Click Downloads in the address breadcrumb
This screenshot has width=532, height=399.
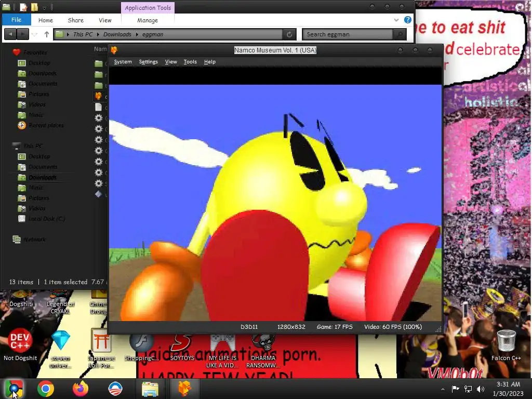click(x=117, y=34)
